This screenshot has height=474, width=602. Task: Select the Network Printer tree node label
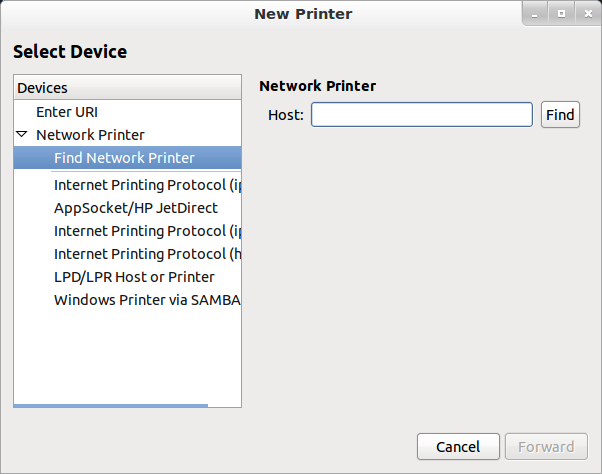point(90,135)
